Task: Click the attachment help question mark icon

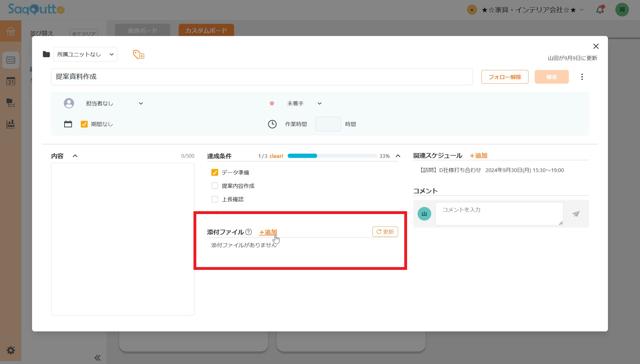Action: click(x=249, y=232)
